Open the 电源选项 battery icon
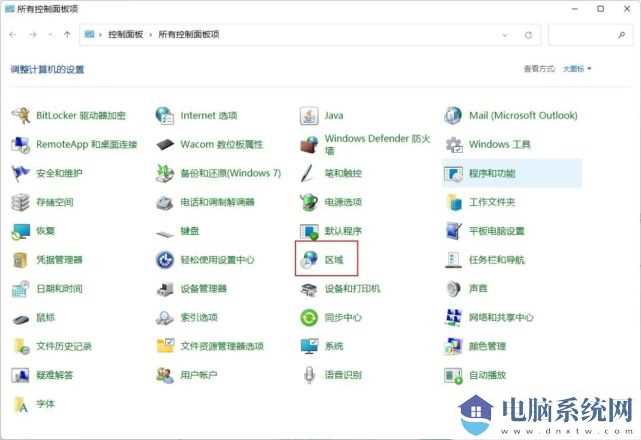This screenshot has height=440, width=641. tap(309, 202)
